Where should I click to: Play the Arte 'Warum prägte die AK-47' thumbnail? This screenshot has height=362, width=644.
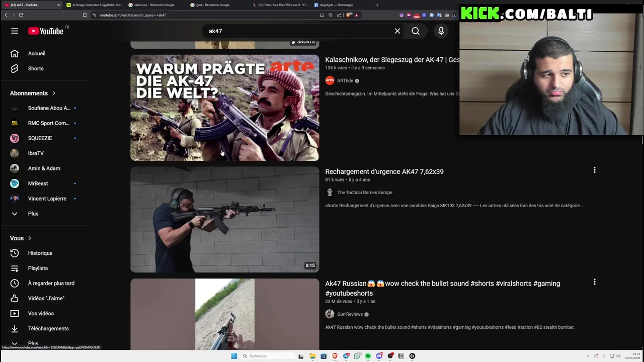coord(225,108)
